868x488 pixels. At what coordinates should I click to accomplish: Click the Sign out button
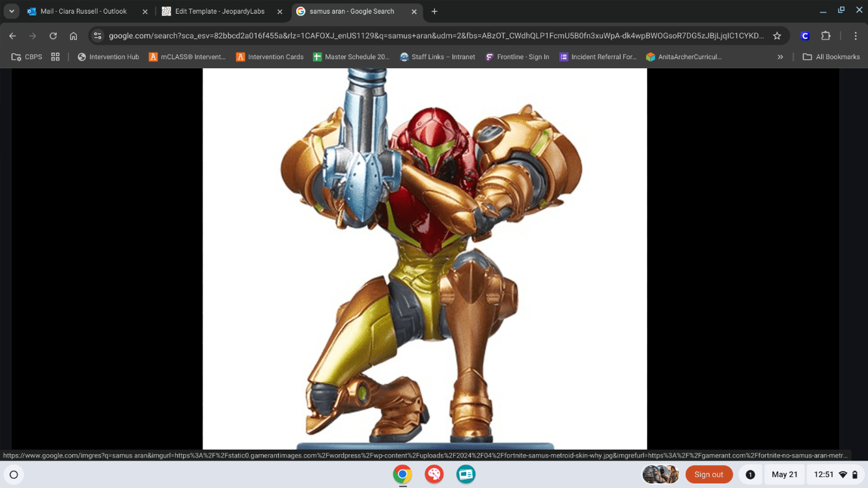pos(709,474)
